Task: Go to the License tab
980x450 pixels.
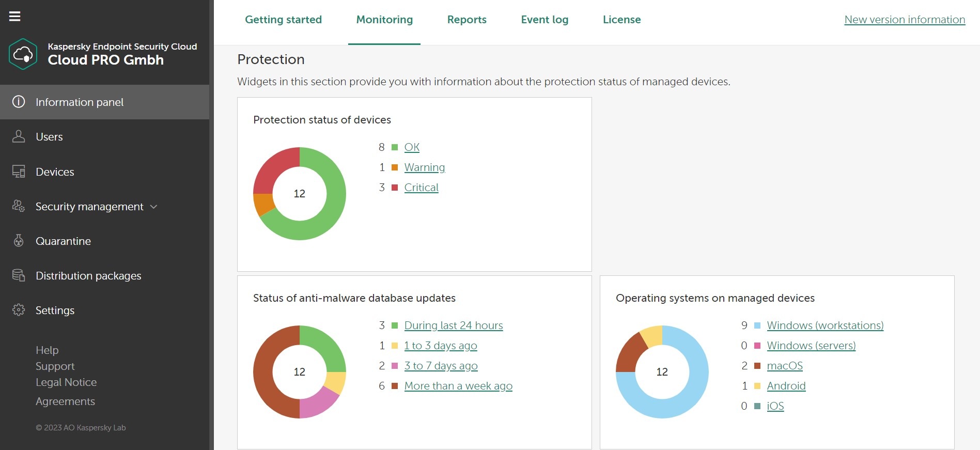Action: coord(621,20)
